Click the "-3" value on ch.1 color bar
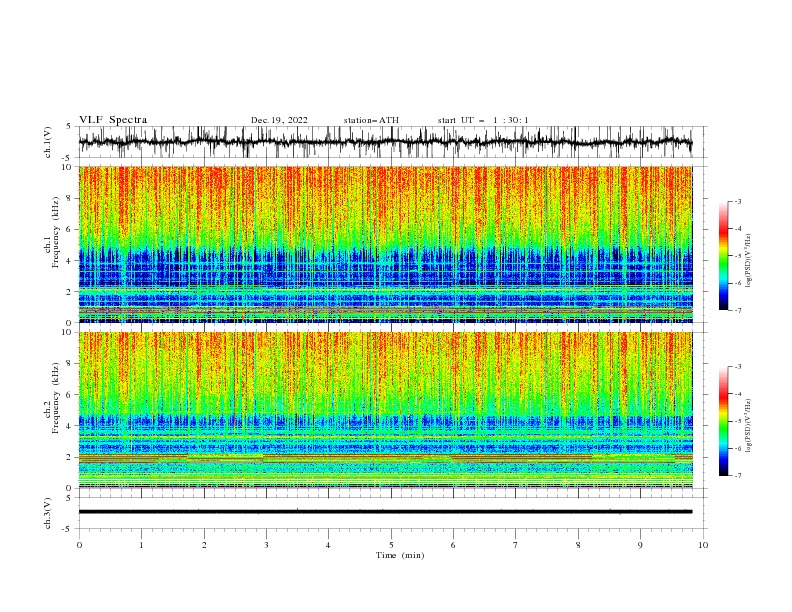This screenshot has width=792, height=612. click(x=738, y=201)
